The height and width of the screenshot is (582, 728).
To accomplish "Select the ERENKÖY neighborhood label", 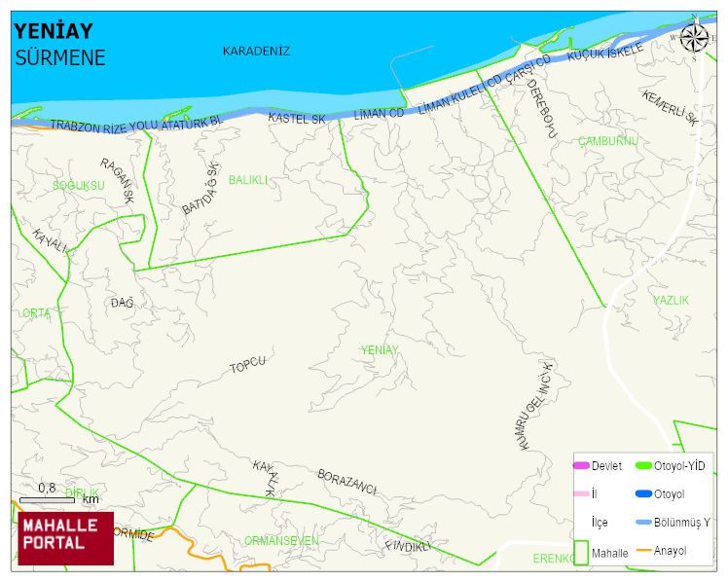I will (553, 559).
